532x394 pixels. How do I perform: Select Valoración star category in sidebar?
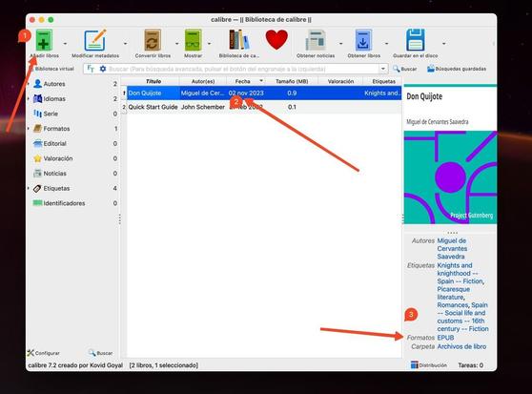coord(57,158)
